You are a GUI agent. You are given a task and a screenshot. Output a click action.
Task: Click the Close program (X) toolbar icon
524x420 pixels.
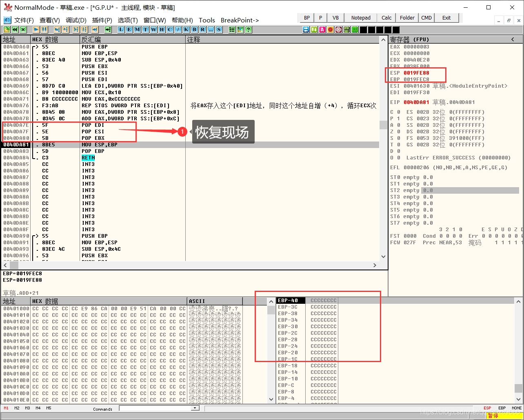click(23, 29)
